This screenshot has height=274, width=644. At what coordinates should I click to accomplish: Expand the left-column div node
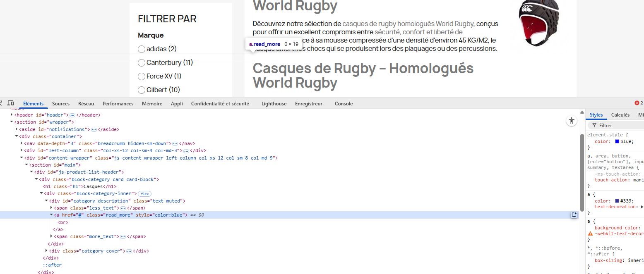(22, 151)
